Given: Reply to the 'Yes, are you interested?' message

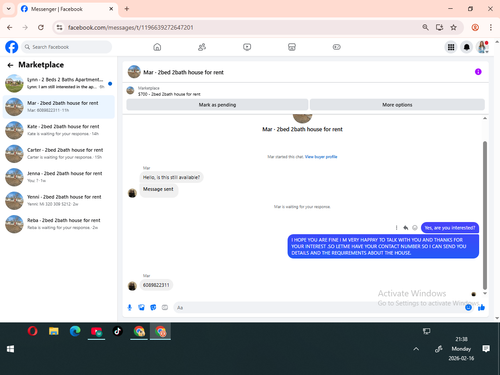Looking at the screenshot, I should pos(405,228).
